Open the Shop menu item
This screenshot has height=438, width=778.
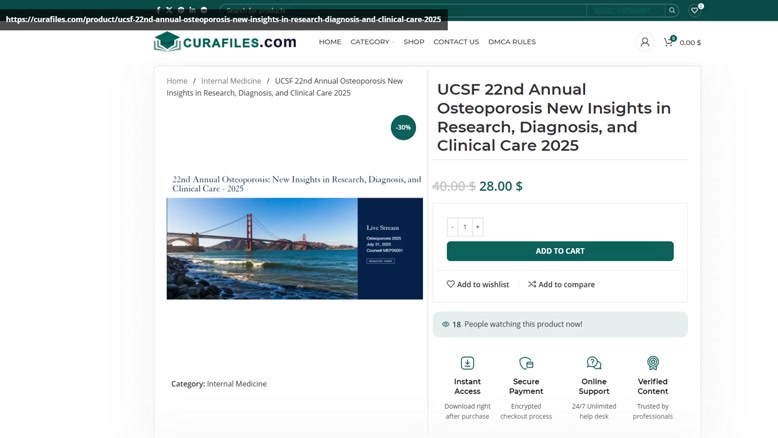pyautogui.click(x=414, y=42)
